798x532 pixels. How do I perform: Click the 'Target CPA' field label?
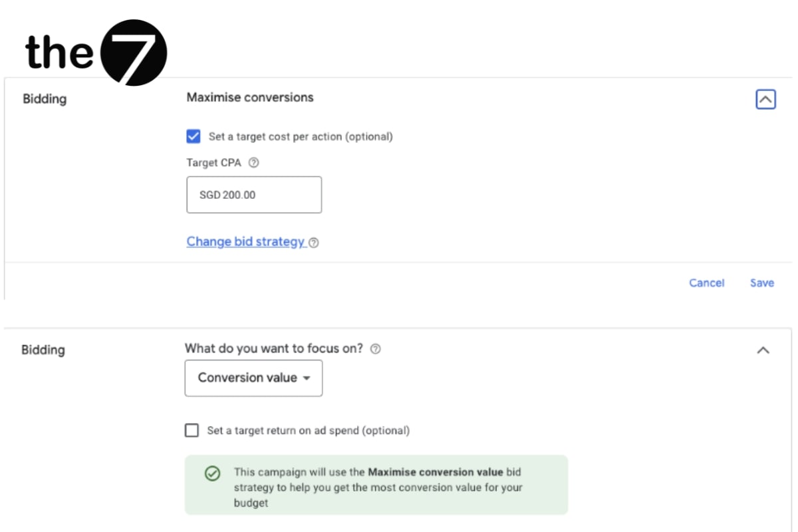click(213, 162)
